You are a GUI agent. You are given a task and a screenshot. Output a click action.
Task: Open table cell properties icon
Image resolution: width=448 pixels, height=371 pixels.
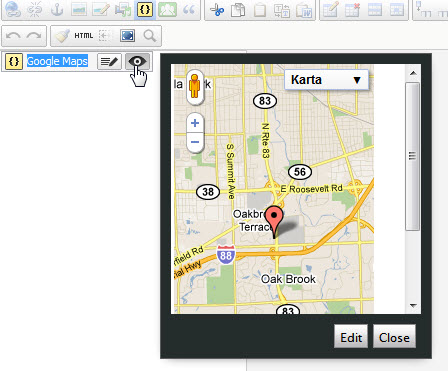point(397,10)
